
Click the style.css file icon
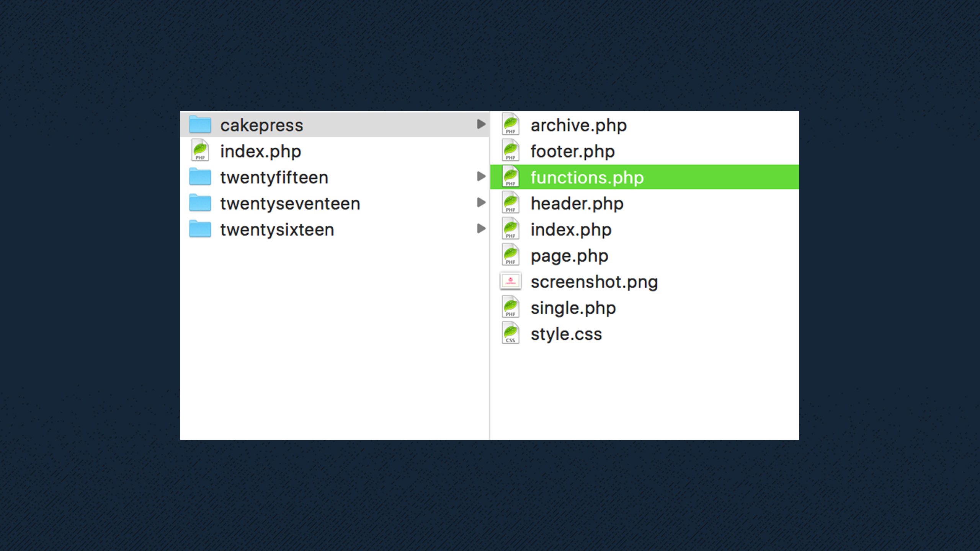click(x=510, y=333)
